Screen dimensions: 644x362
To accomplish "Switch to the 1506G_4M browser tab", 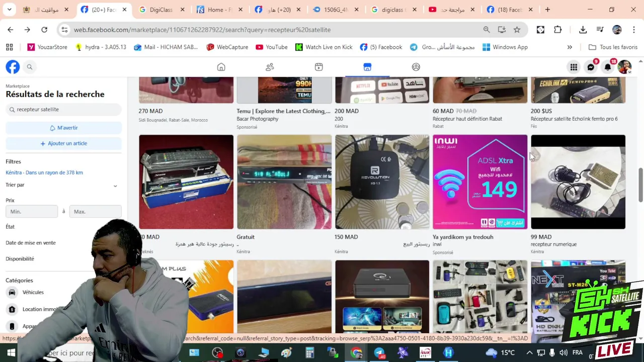I will pos(337,10).
